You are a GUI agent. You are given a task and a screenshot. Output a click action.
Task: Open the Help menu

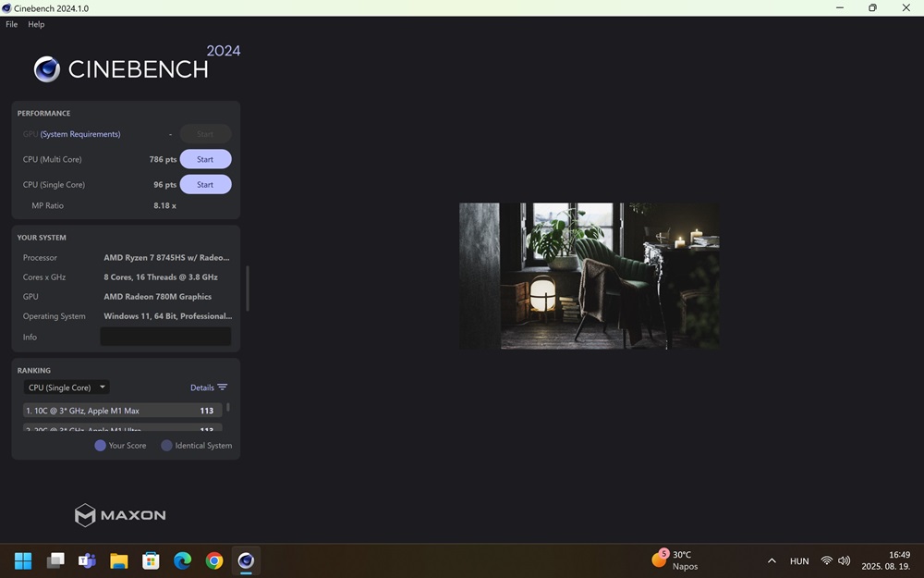(36, 24)
